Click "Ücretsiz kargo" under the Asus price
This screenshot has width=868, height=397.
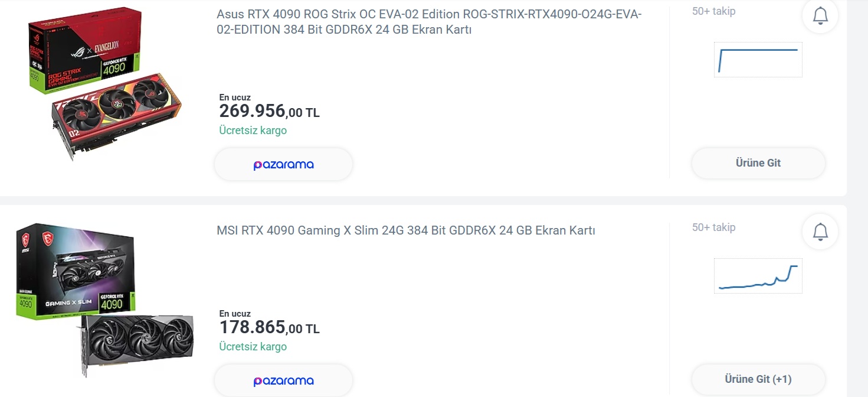[253, 131]
